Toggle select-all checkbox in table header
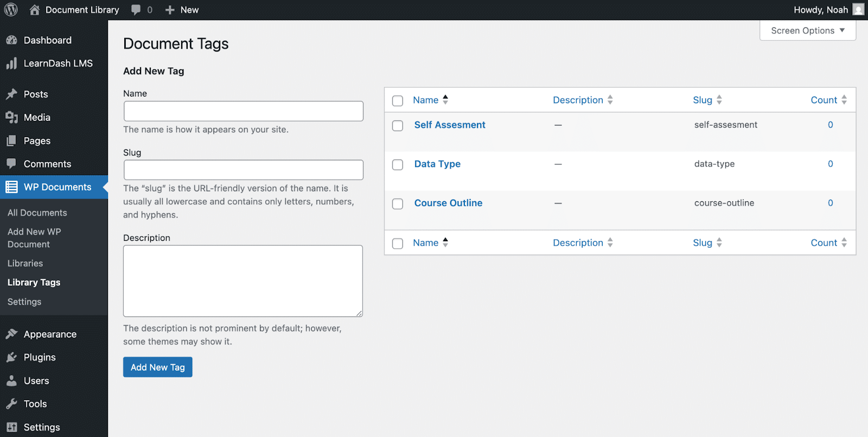The height and width of the screenshot is (437, 868). click(x=398, y=101)
